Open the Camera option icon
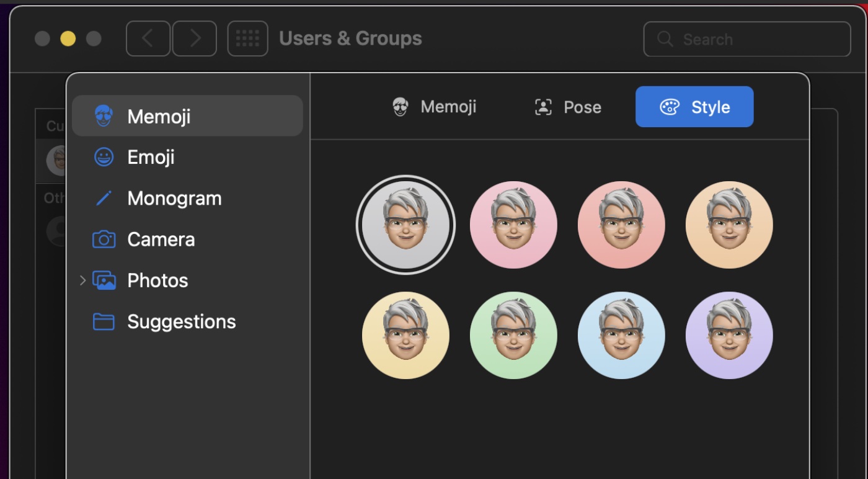This screenshot has height=479, width=868. tap(104, 239)
